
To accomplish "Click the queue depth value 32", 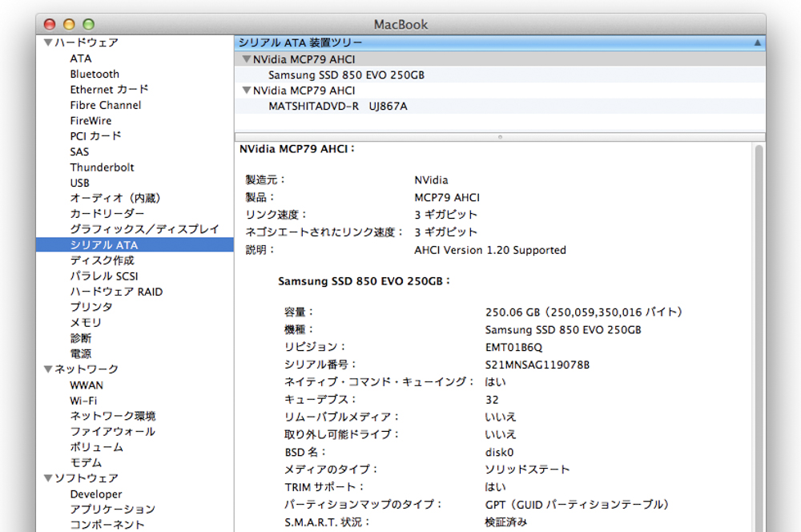I will pyautogui.click(x=492, y=400).
